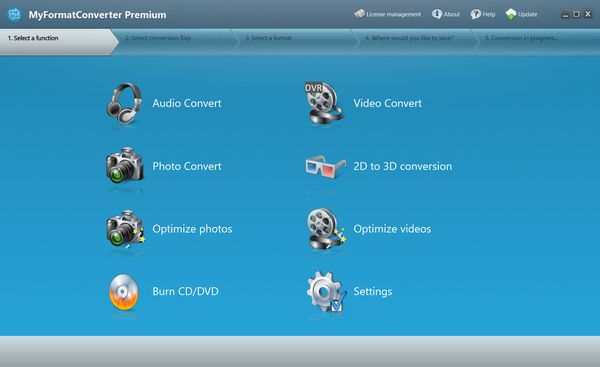The image size is (600, 367).
Task: Click the License management card icon
Action: tap(359, 14)
